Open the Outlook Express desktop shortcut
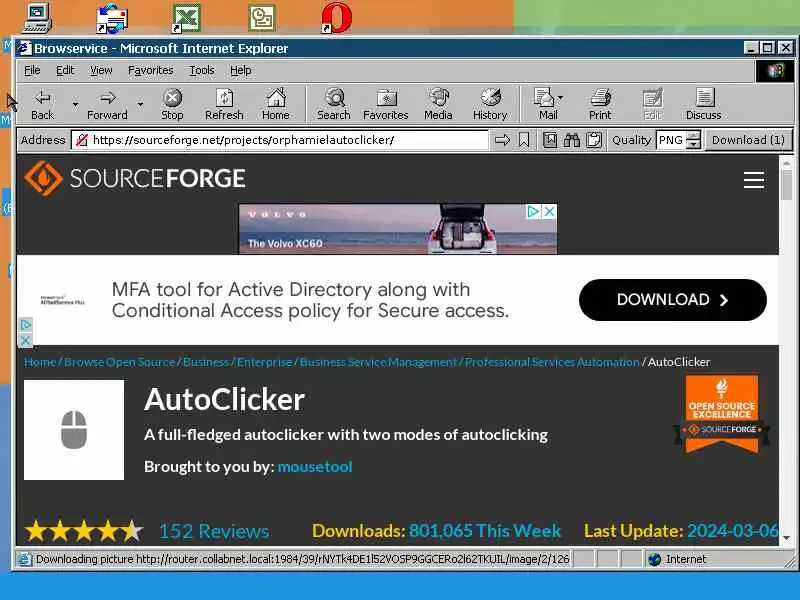 point(112,18)
